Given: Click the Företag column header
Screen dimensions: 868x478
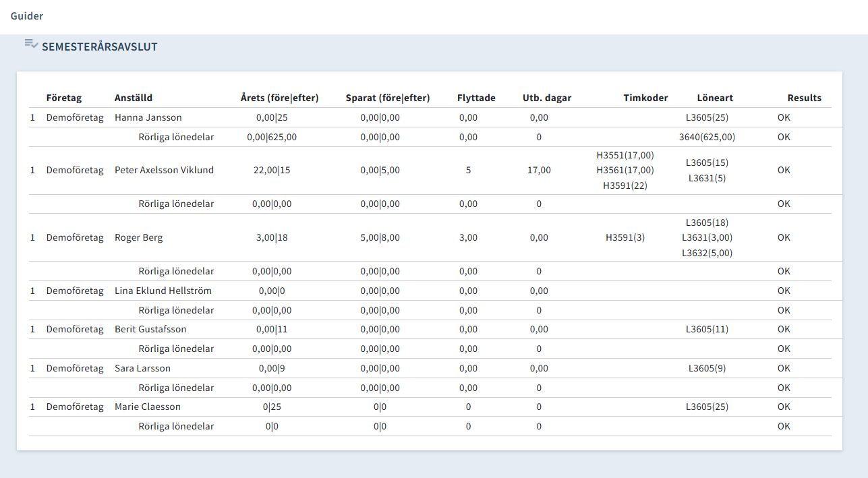Looking at the screenshot, I should coord(63,98).
